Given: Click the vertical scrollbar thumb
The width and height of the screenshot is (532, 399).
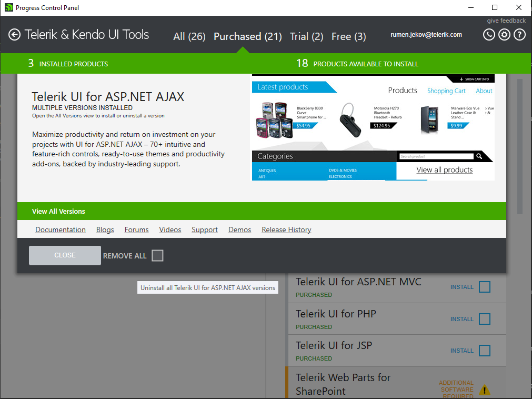Looking at the screenshot, I should point(520,146).
